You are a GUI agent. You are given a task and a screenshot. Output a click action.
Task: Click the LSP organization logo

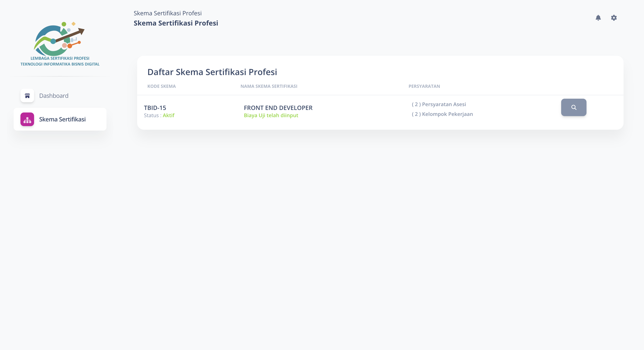tap(60, 44)
